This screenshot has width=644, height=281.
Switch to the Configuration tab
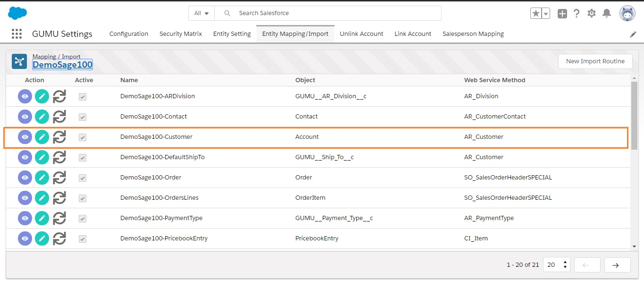coord(129,34)
